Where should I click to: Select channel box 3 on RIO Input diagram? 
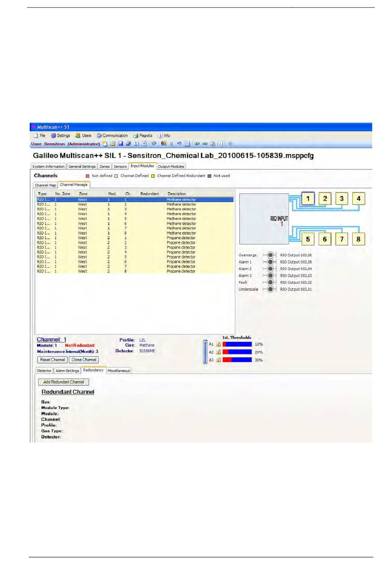342,198
